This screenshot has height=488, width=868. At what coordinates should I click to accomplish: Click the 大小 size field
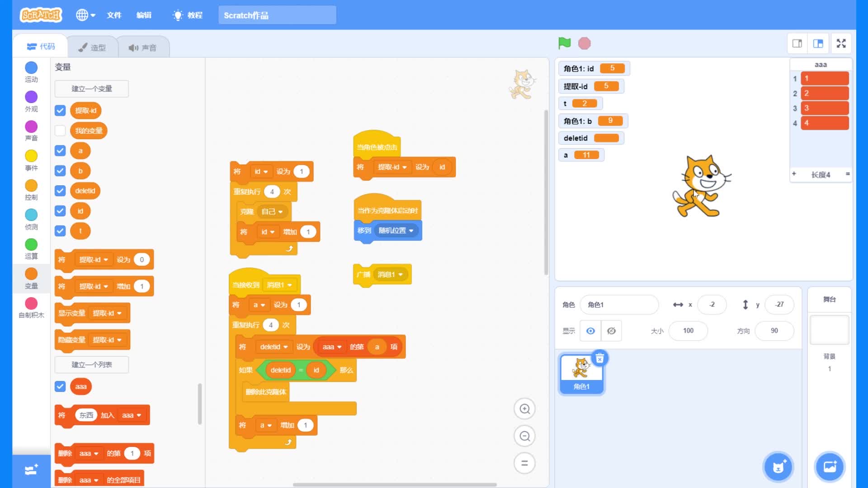click(x=688, y=331)
